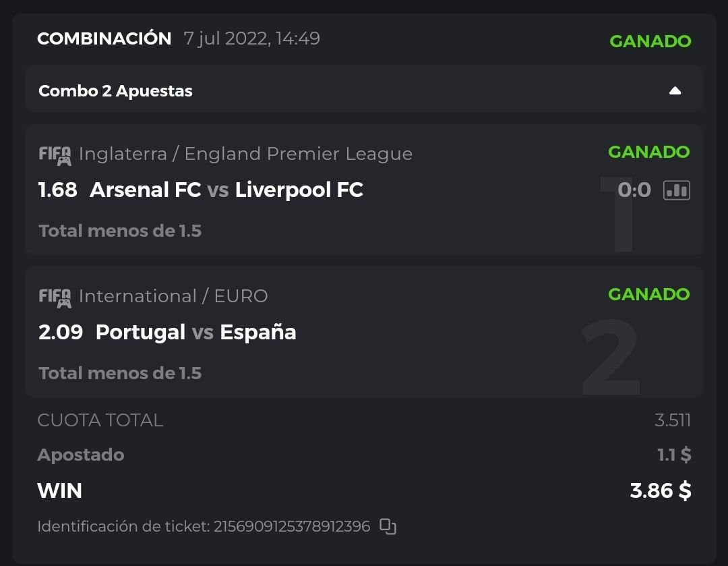This screenshot has width=728, height=566.
Task: Click the FIFA icon beside International / EURO
Action: point(55,297)
